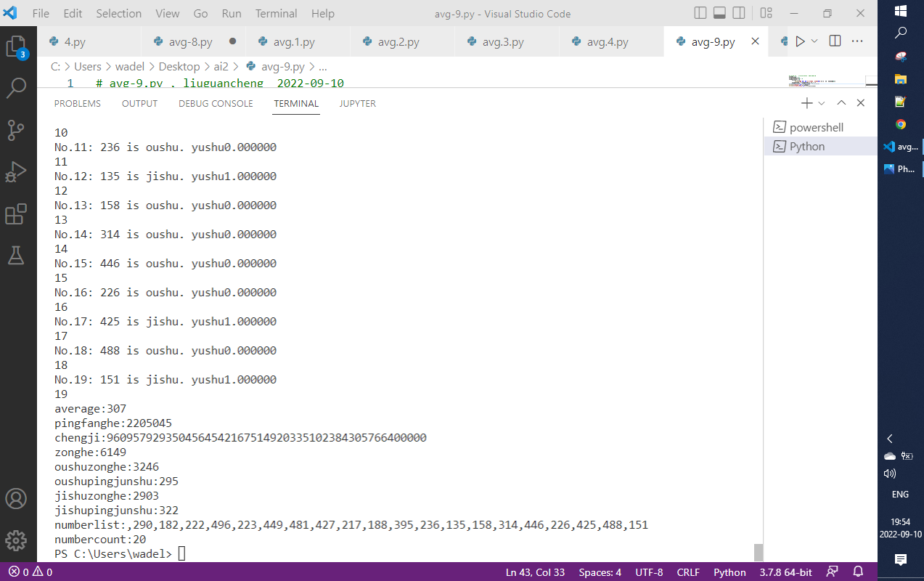Screen dimensions: 924x581
Task: Open the Search view in sidebar
Action: coord(16,88)
